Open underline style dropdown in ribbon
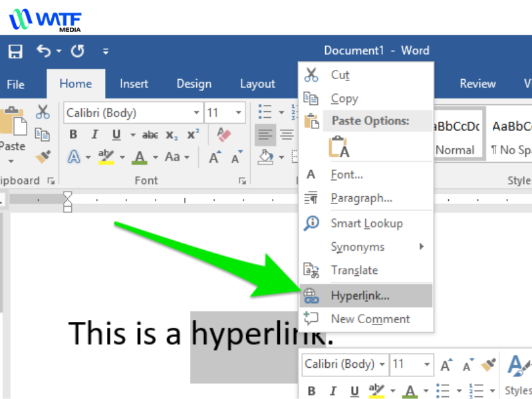Screen dimensions: 532x399 point(133,136)
